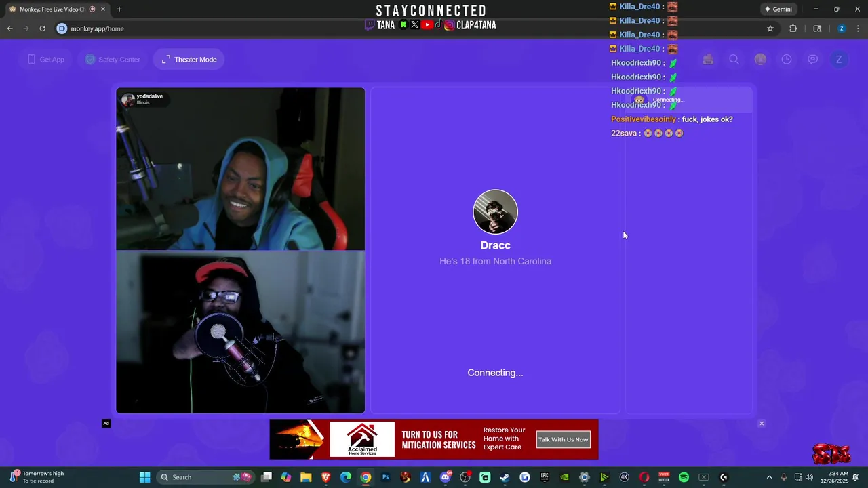Open Spotify from taskbar
Viewport: 868px width, 488px height.
[684, 477]
